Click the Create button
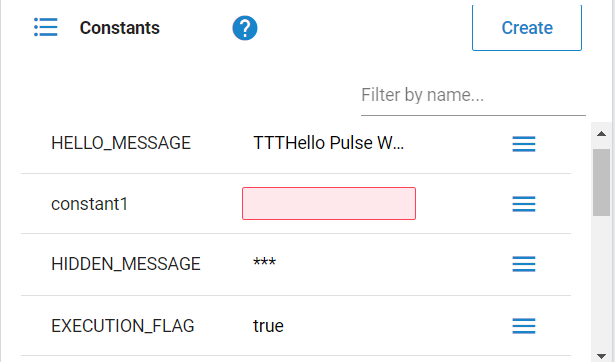The width and height of the screenshot is (615, 362). click(x=527, y=27)
